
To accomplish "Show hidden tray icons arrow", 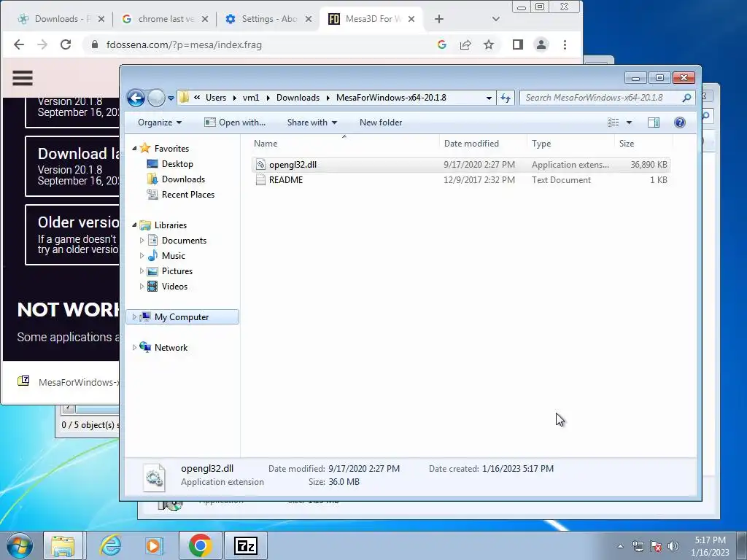I will [x=620, y=546].
